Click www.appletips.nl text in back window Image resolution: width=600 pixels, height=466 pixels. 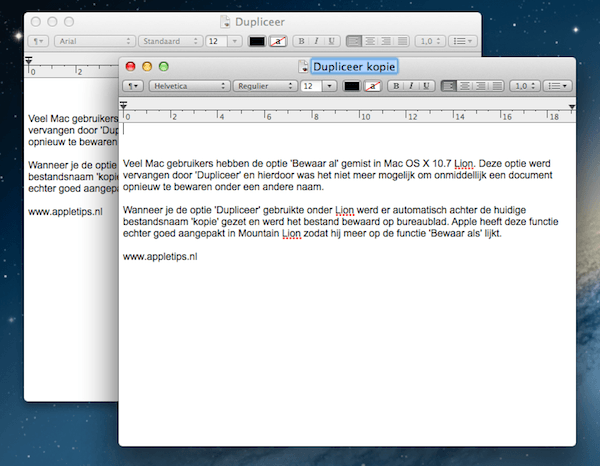[65, 212]
